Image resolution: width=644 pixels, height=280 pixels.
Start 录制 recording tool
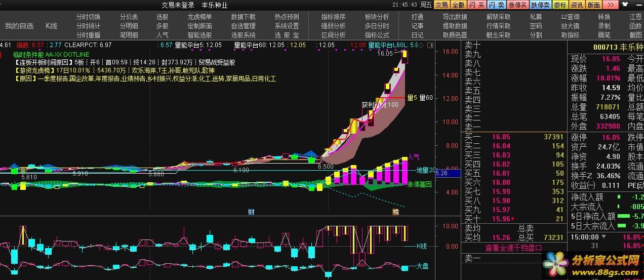(x=604, y=26)
